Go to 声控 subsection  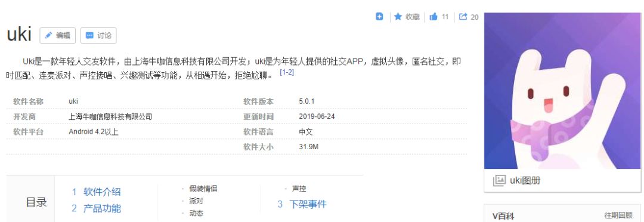click(x=299, y=189)
